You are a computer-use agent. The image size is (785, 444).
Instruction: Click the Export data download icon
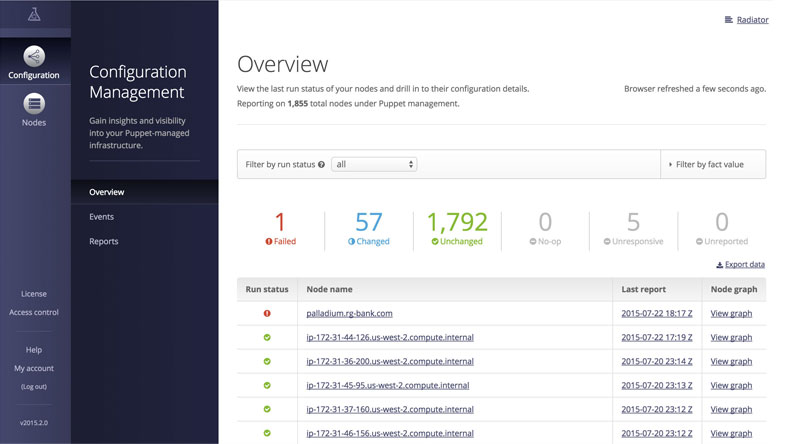tap(719, 265)
